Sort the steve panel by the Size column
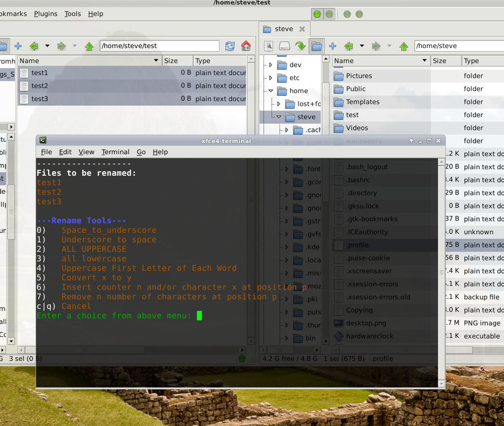The image size is (504, 426). click(x=446, y=61)
